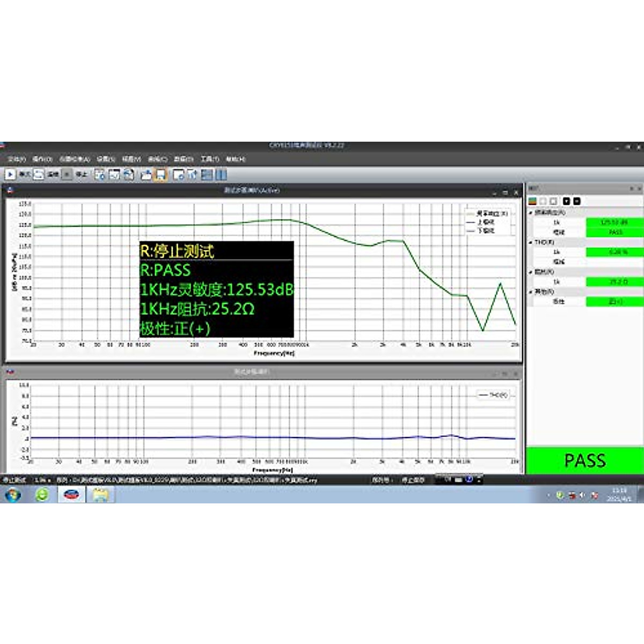The width and height of the screenshot is (644, 644).
Task: Click the open-file folder icon in toolbar
Action: pos(146,174)
